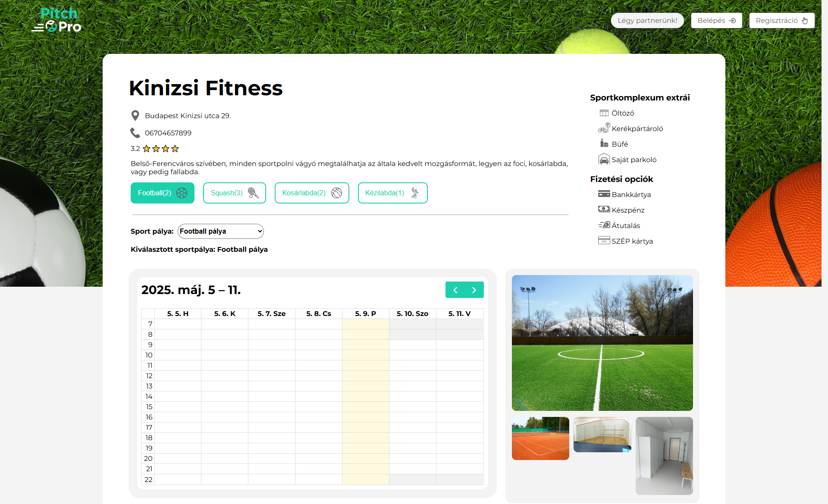Switch to the Squash(3) tab

pos(234,193)
